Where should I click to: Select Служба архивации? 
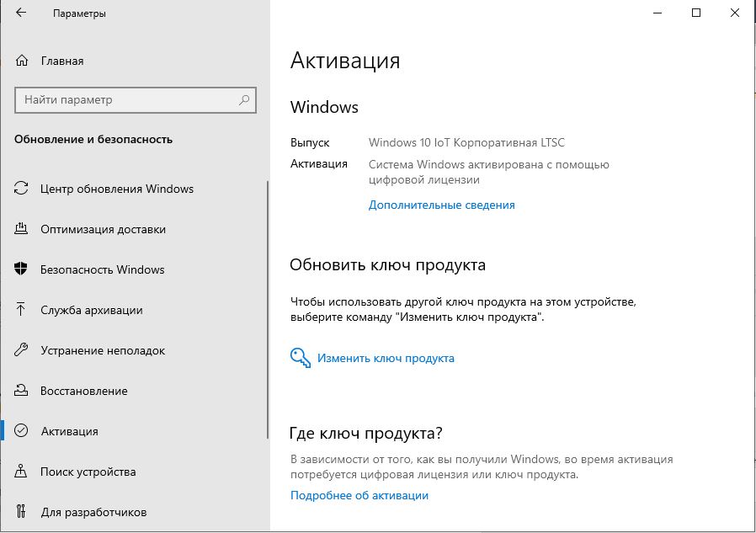(x=92, y=310)
